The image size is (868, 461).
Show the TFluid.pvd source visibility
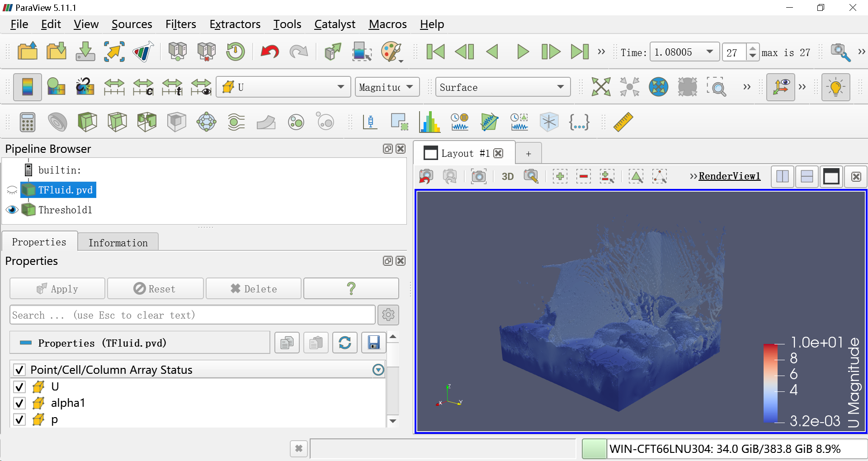(12, 190)
